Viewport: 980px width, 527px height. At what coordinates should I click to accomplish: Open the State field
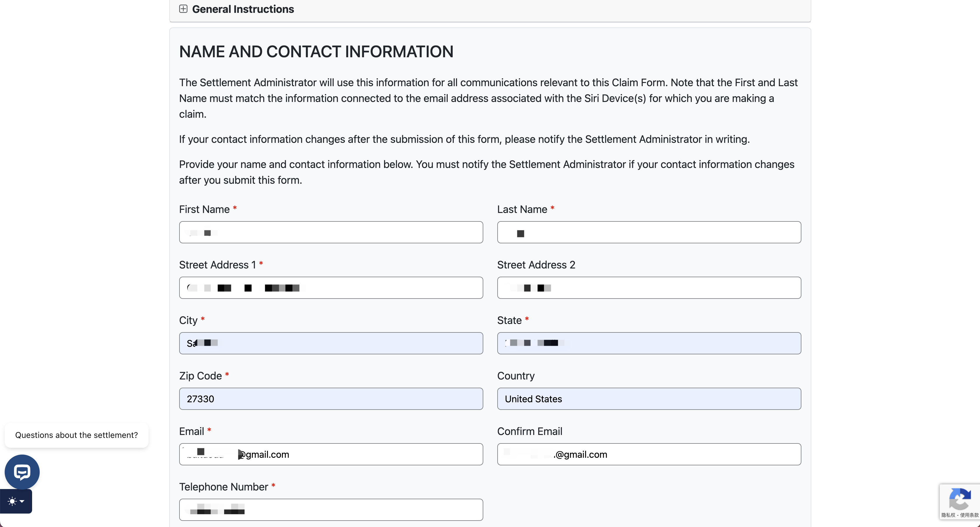pyautogui.click(x=649, y=343)
